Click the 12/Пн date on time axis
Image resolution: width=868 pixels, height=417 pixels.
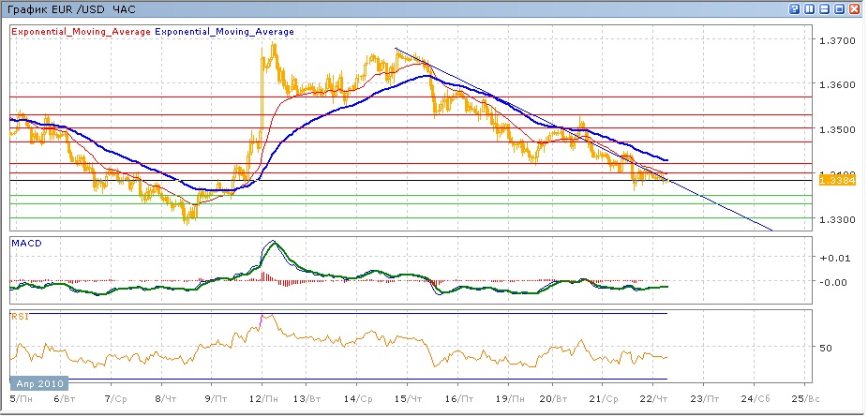262,398
